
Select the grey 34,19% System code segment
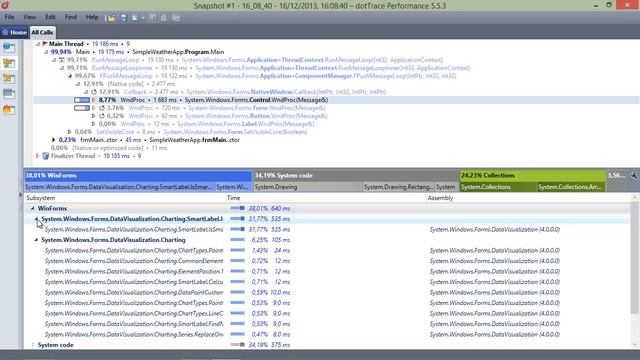pos(356,176)
